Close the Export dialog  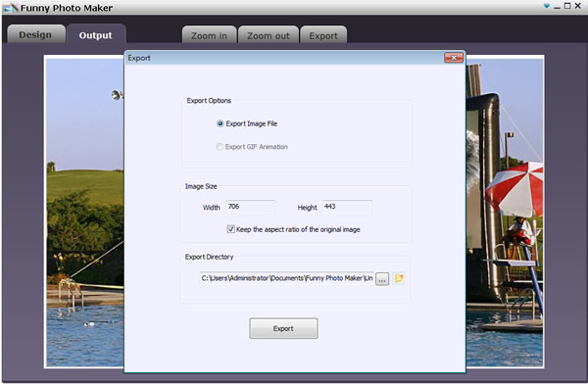(454, 58)
